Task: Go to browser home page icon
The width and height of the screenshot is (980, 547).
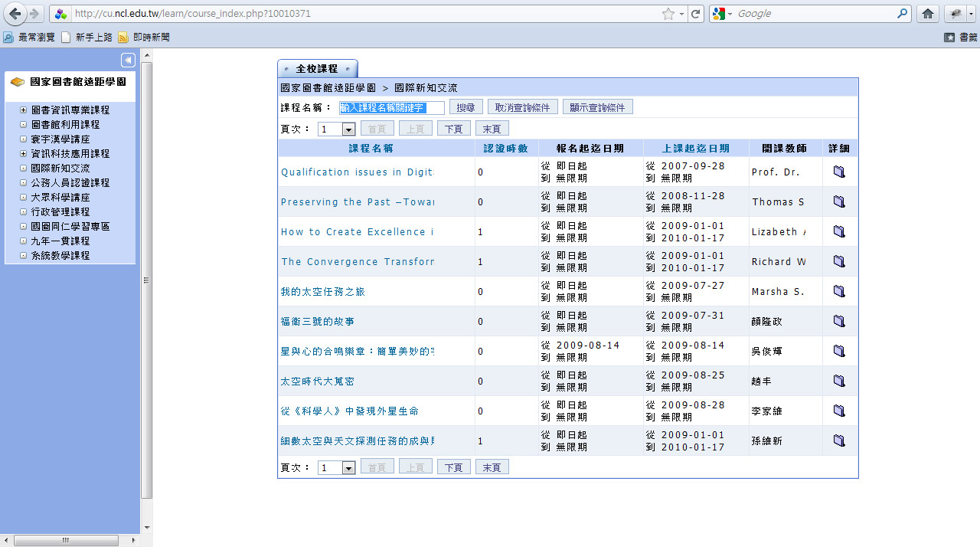Action: pos(928,14)
